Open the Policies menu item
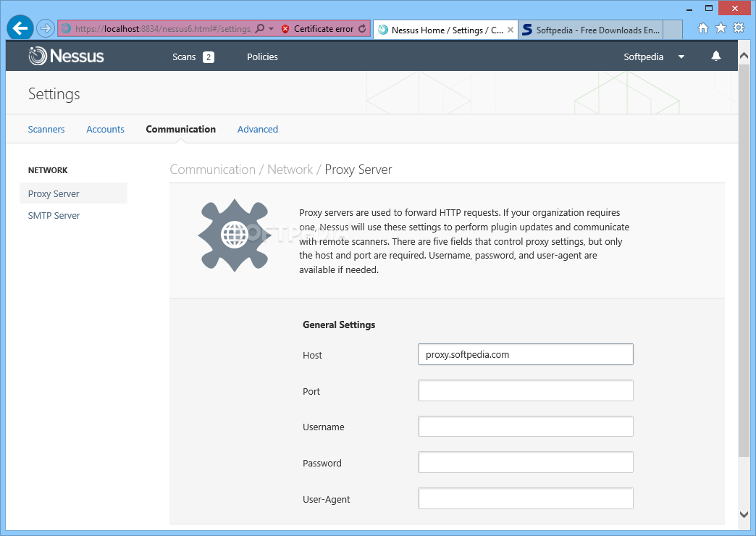Image resolution: width=756 pixels, height=536 pixels. 262,57
